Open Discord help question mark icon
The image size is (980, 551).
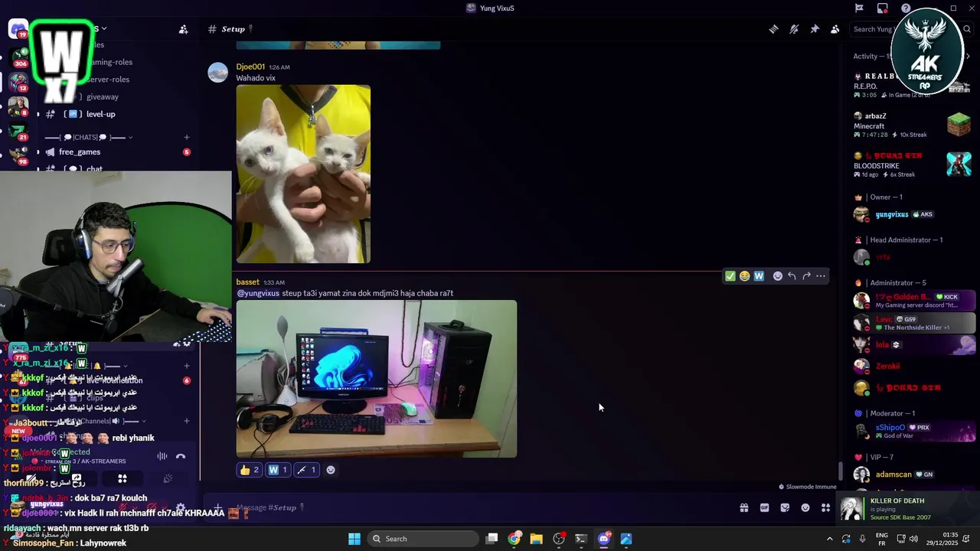[x=906, y=8]
